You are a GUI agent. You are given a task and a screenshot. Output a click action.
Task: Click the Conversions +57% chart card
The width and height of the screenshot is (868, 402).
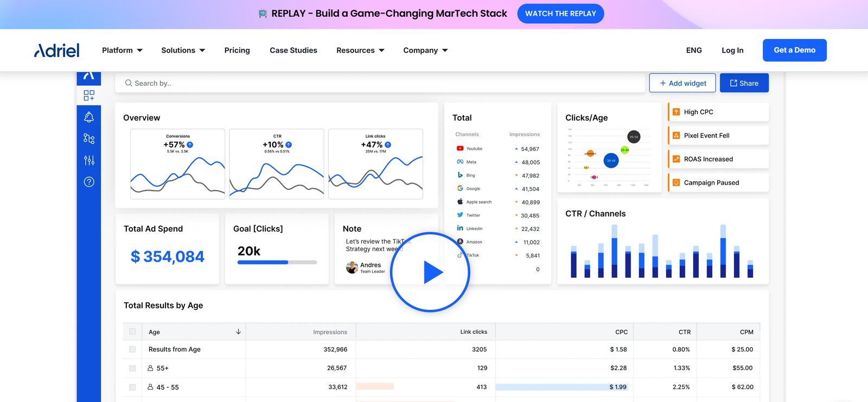pos(177,164)
